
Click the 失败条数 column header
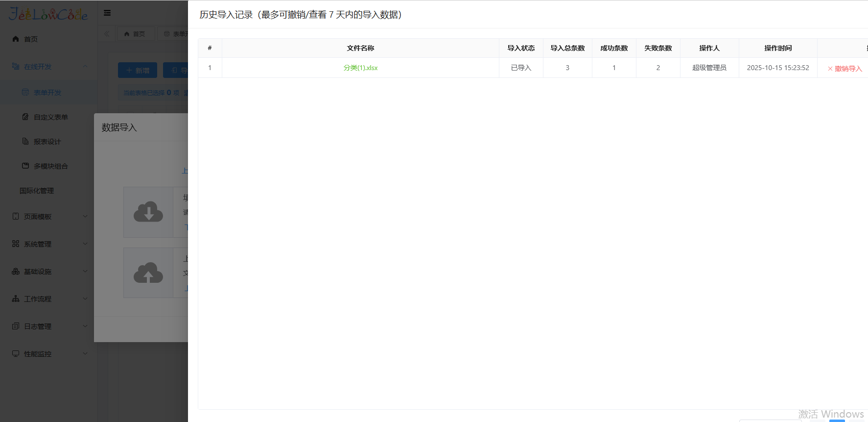click(x=658, y=48)
